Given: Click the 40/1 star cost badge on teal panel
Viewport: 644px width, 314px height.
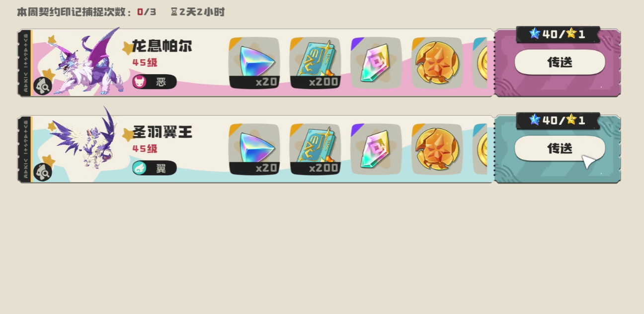Looking at the screenshot, I should coord(558,120).
